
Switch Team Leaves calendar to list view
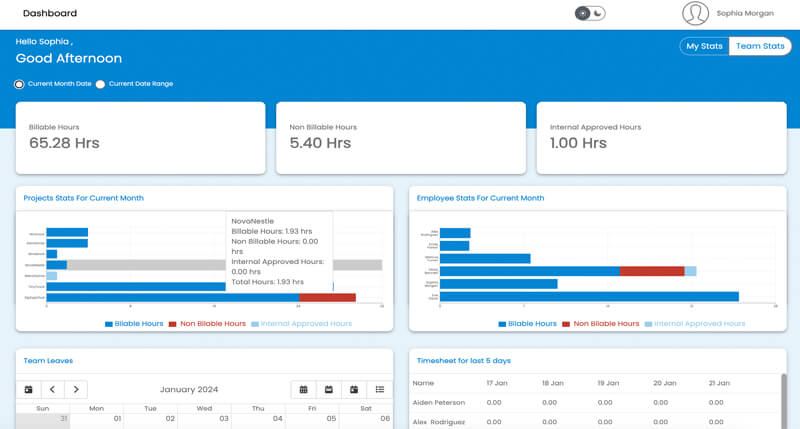click(379, 389)
